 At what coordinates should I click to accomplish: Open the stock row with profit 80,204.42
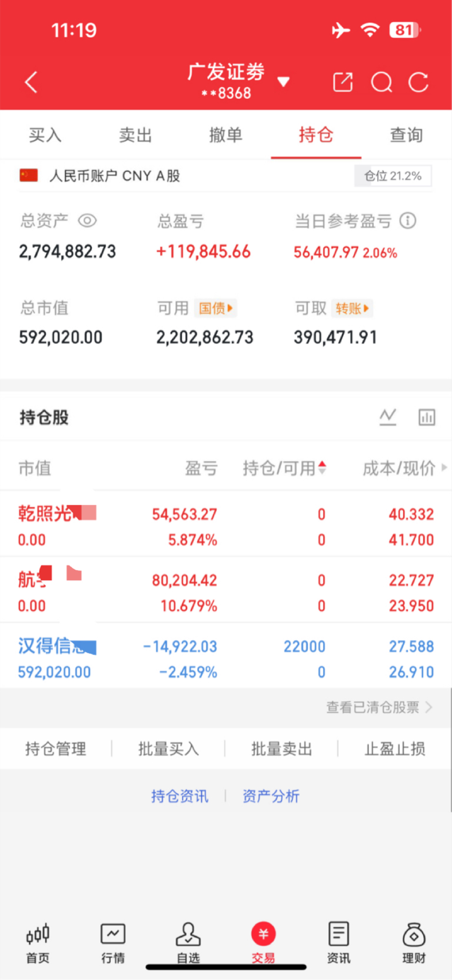tap(226, 590)
